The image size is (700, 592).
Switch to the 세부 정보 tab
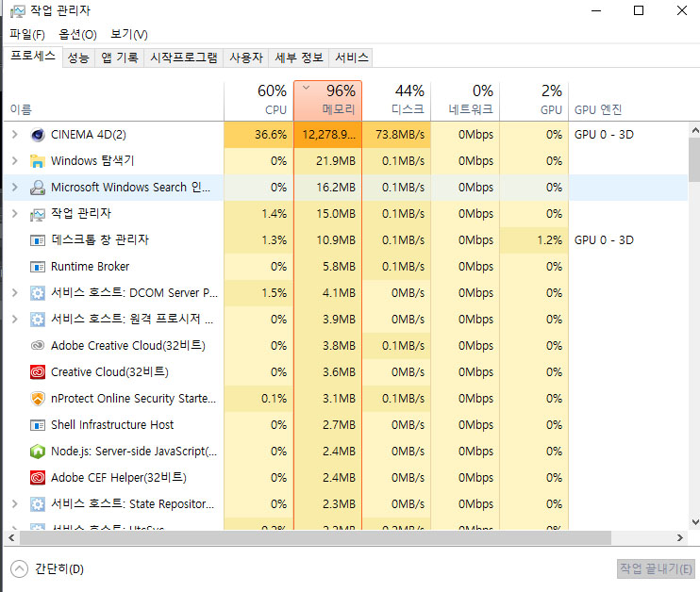(x=299, y=58)
